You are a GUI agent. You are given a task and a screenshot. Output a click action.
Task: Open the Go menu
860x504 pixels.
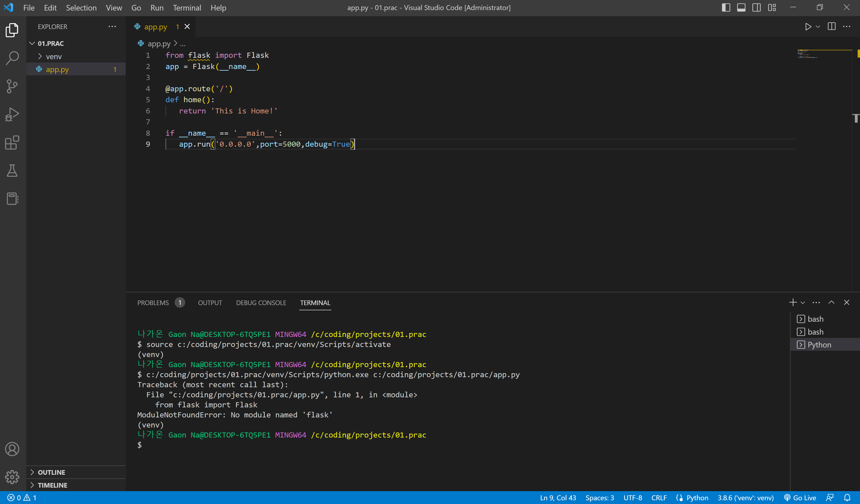pos(136,7)
